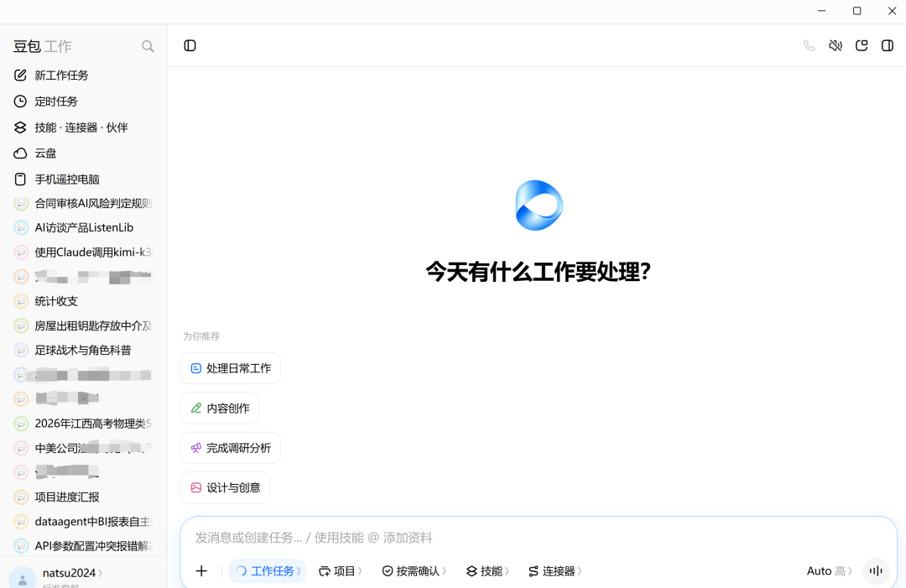Open the Auto 高 model dropdown
Screen dimensions: 906x588
pyautogui.click(x=829, y=571)
